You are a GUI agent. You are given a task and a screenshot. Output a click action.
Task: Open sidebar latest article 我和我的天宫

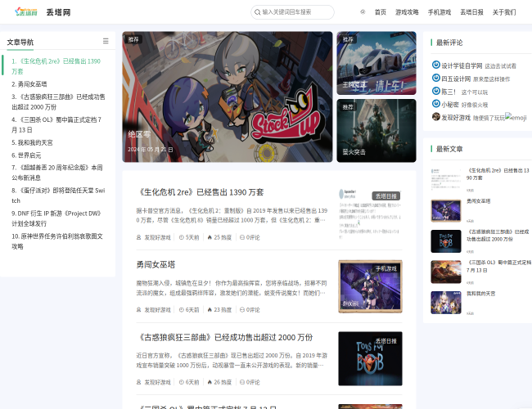480,294
